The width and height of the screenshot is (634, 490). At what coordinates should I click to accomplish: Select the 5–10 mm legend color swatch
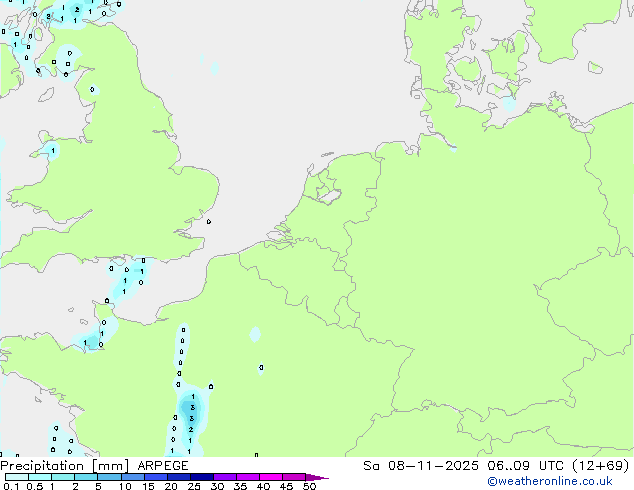pos(110,477)
